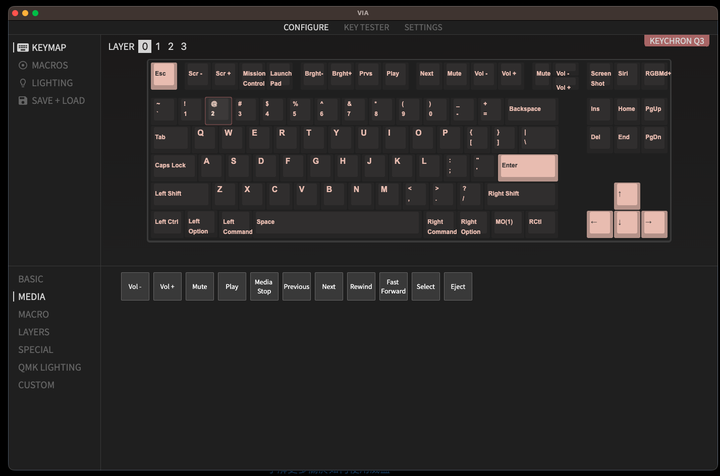
Task: Select the Left Shift key
Action: click(x=180, y=195)
